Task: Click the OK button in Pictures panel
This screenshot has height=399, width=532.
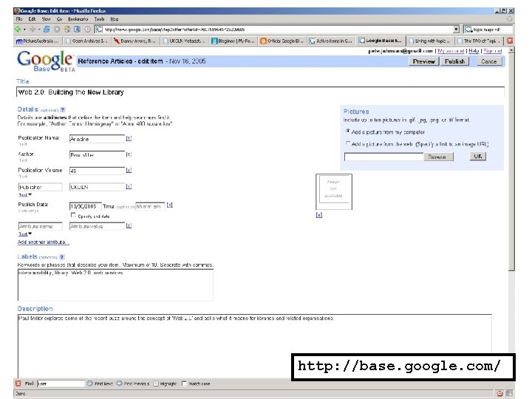Action: pyautogui.click(x=478, y=157)
